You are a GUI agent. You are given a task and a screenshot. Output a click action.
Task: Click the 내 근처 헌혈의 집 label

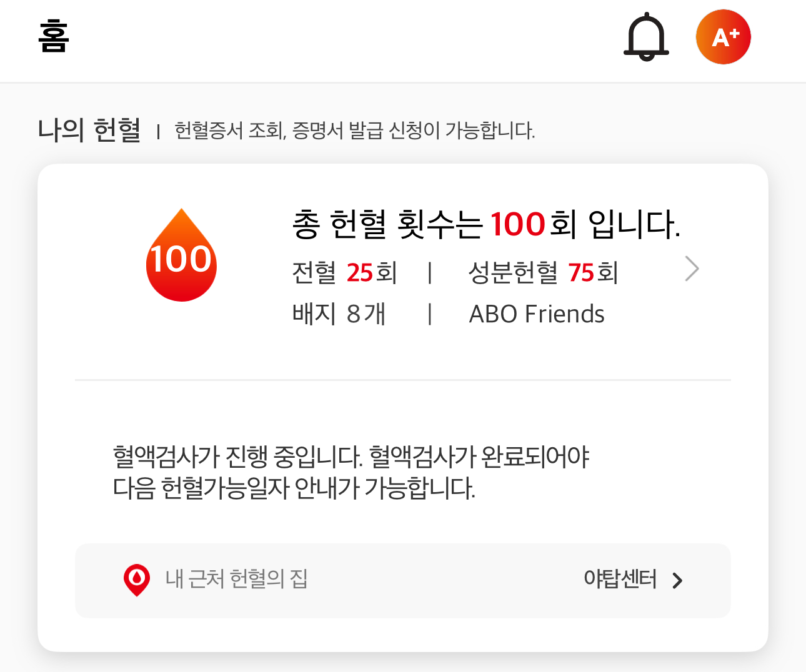click(236, 579)
